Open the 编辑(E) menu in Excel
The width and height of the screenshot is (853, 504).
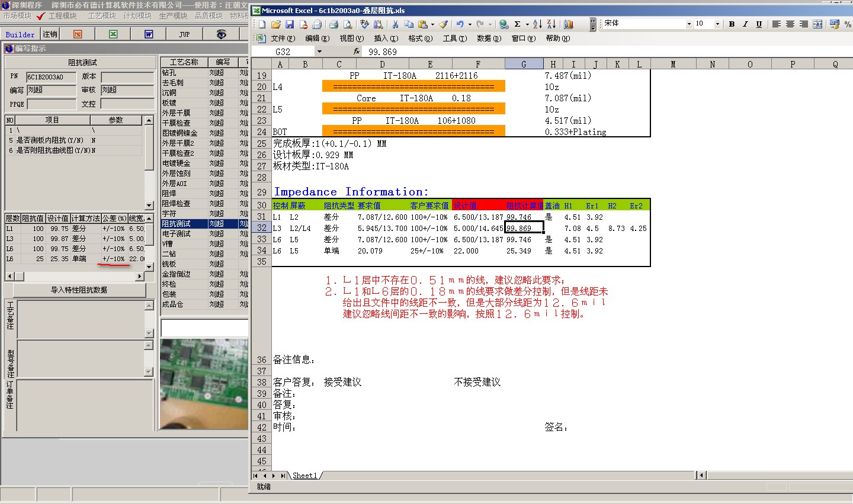tap(318, 38)
